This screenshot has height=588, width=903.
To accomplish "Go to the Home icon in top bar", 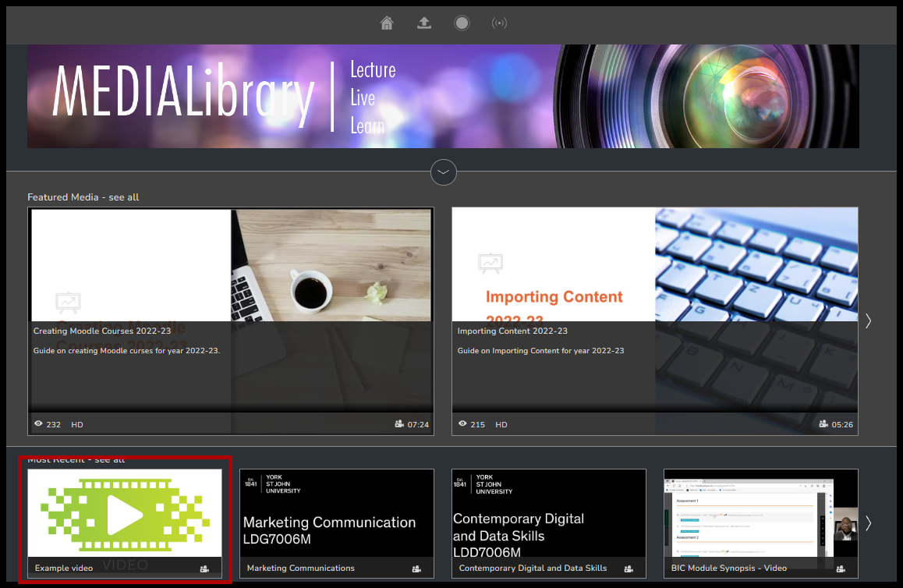I will coord(387,23).
